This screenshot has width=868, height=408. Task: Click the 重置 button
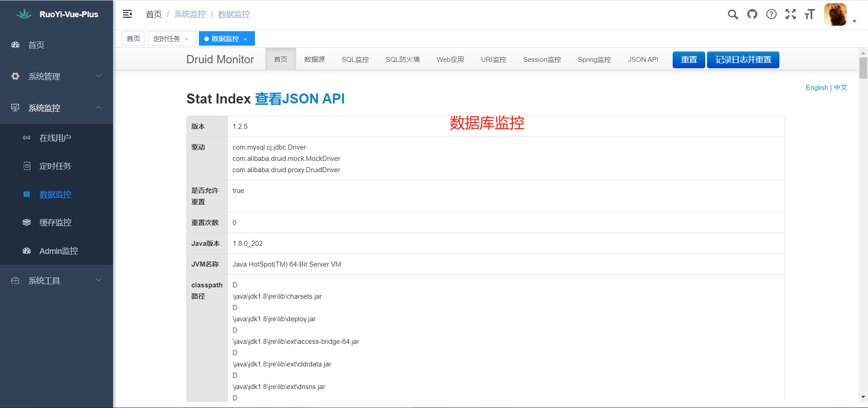click(x=689, y=60)
